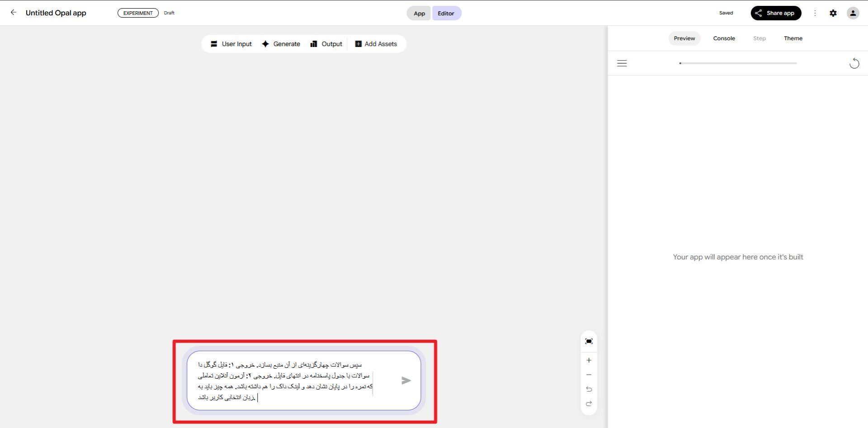Insert an Output block

pyautogui.click(x=326, y=44)
